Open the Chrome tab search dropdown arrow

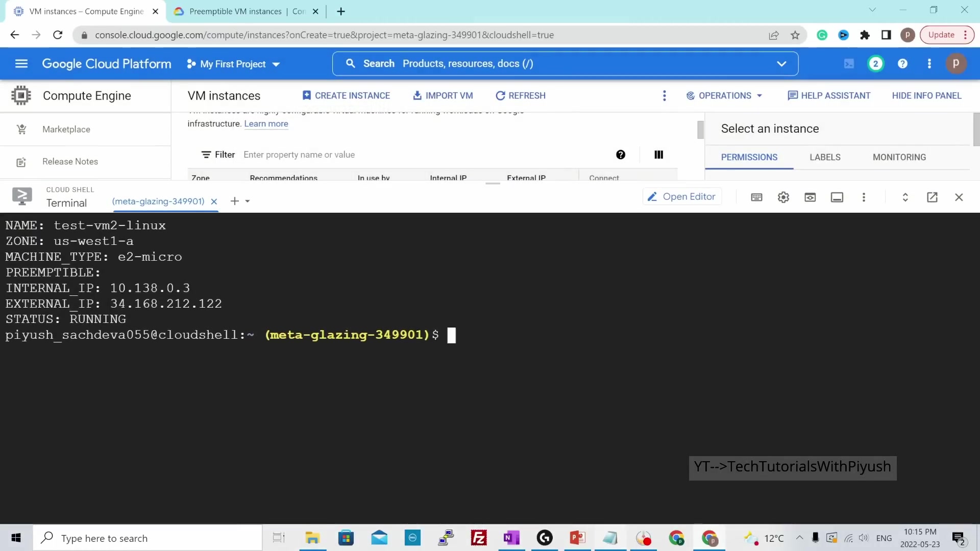tap(872, 10)
